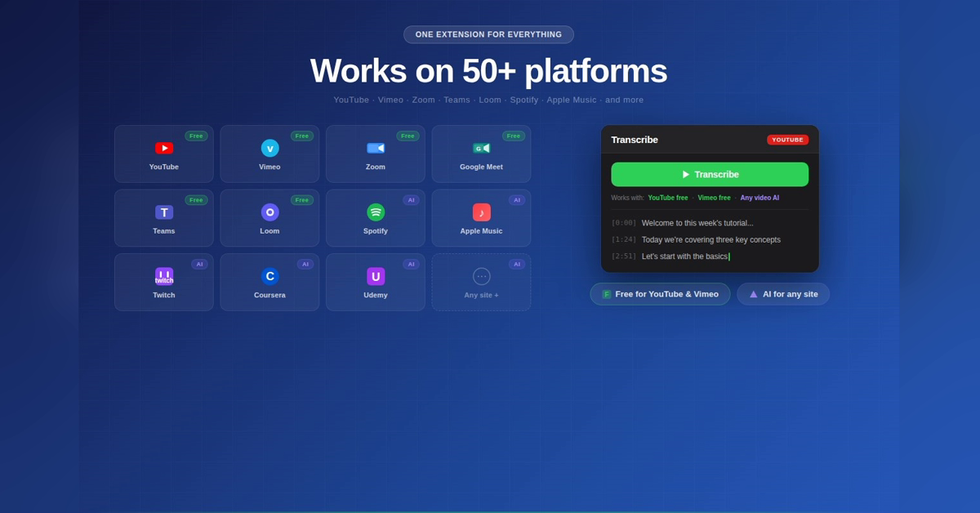Click the YouTube play logo icon
The image size is (980, 513).
click(164, 148)
